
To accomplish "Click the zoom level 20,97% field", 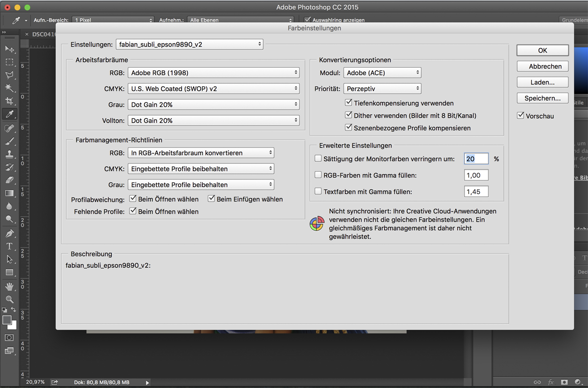I will (36, 382).
